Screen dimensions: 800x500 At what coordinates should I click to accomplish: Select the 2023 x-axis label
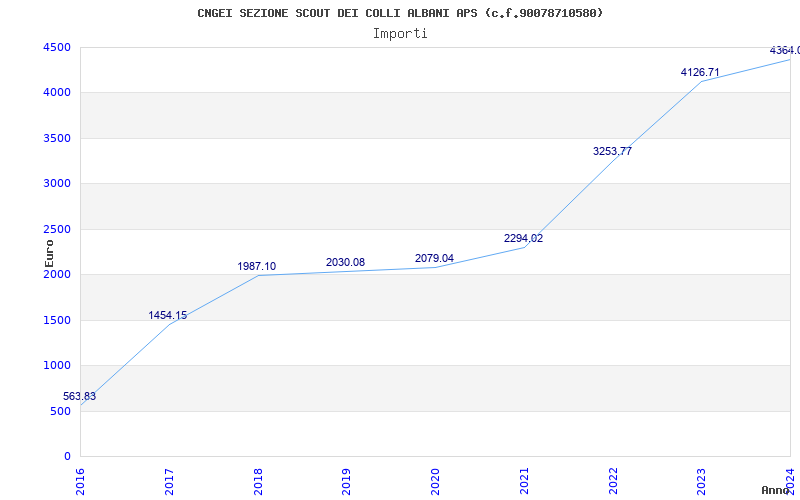pyautogui.click(x=702, y=482)
